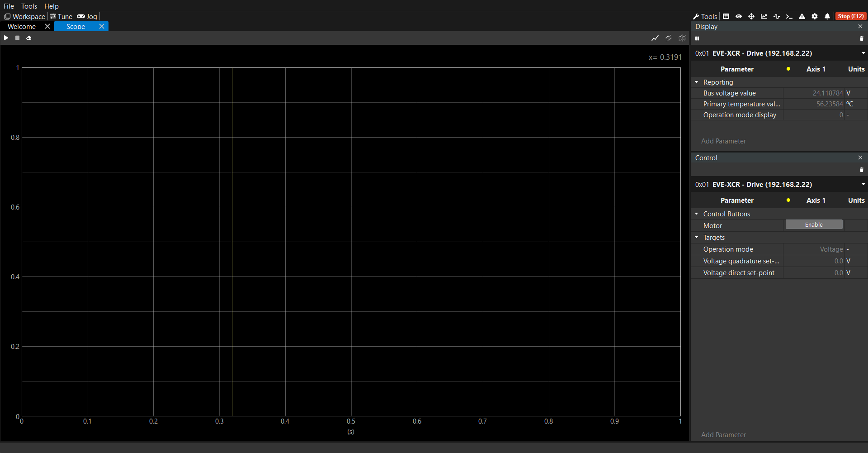Click the vertical cursor line in the scope plot
This screenshot has width=868, height=453.
pos(232,242)
